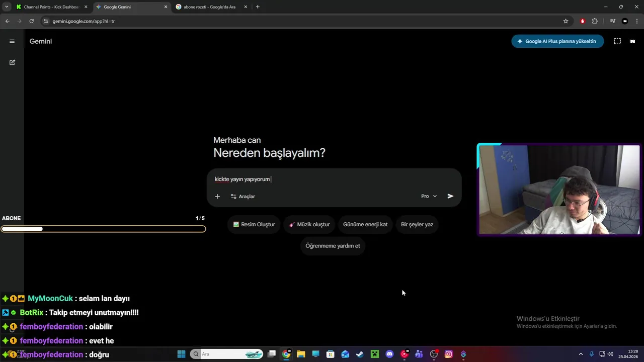Bookmark this page with star icon
644x362 pixels.
566,21
